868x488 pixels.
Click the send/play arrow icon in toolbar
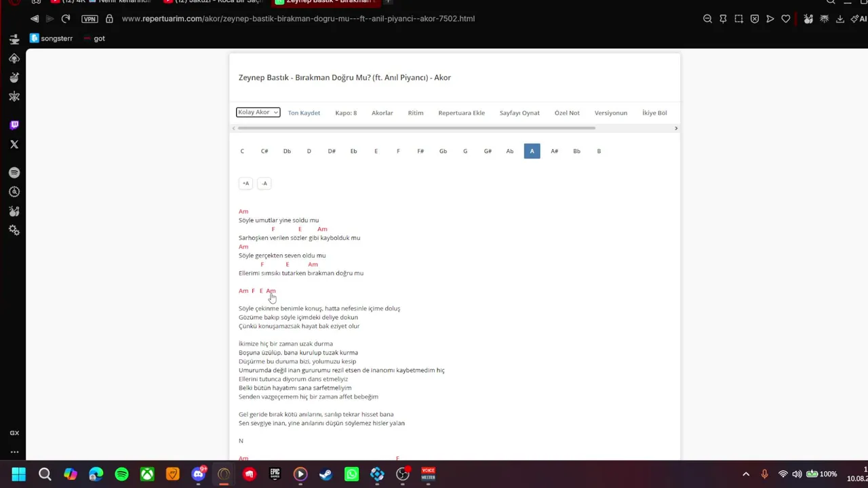(x=770, y=19)
